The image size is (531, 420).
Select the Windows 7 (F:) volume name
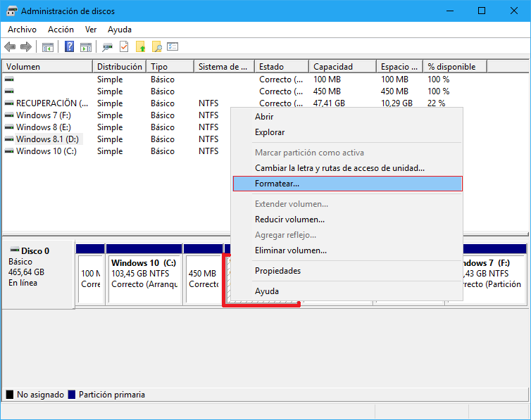coord(44,115)
